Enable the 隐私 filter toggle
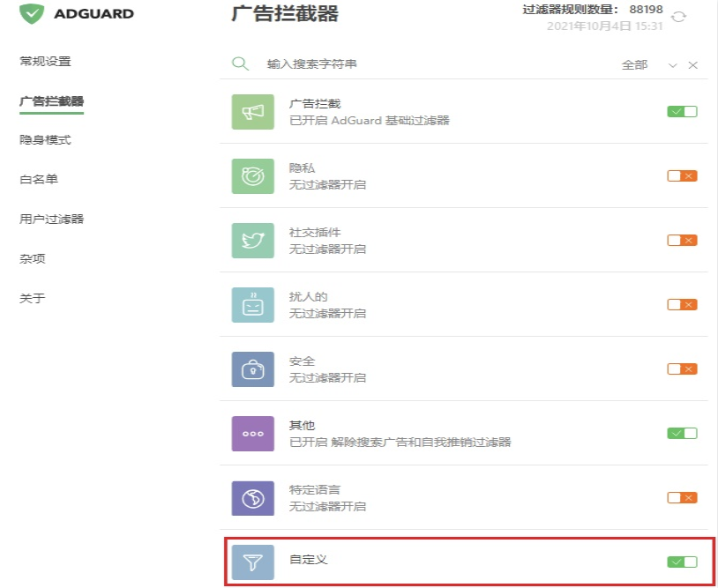 [683, 176]
